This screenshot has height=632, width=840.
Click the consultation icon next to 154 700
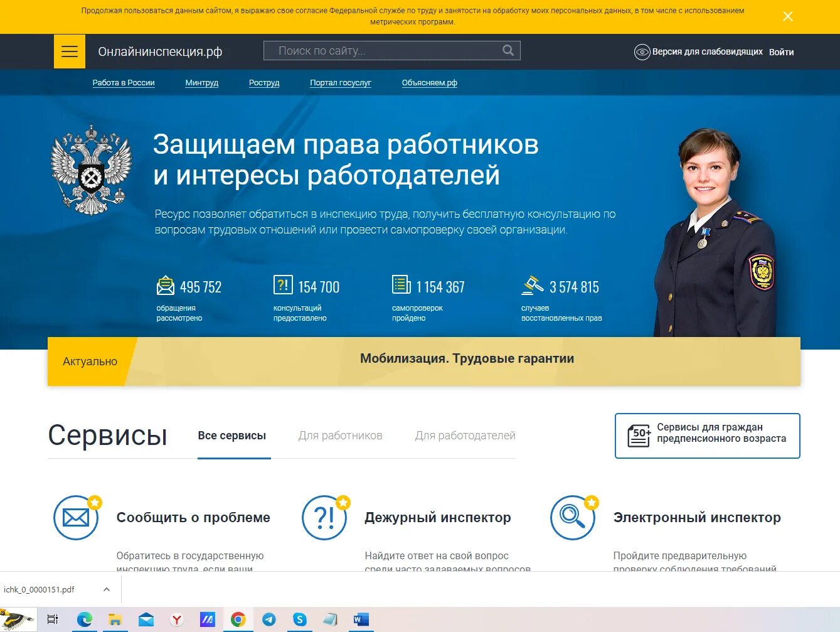click(x=283, y=285)
